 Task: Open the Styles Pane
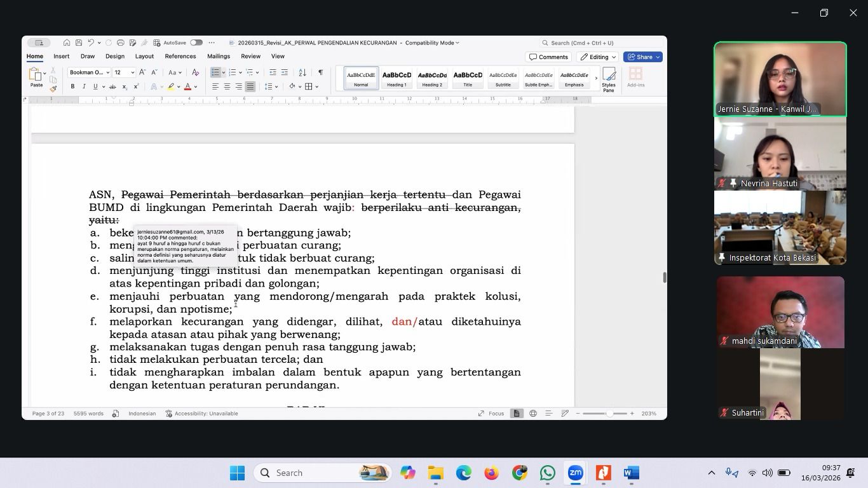pos(609,79)
